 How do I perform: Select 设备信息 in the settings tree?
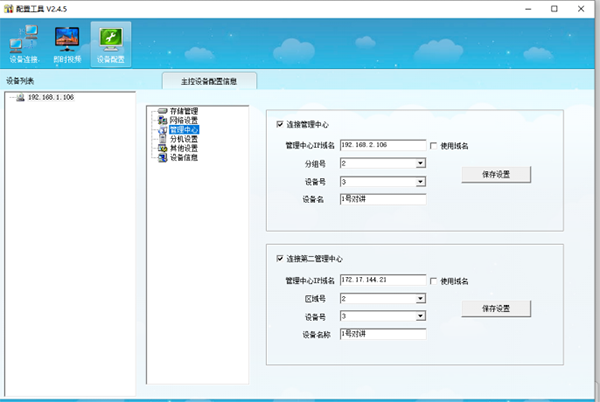pyautogui.click(x=184, y=158)
